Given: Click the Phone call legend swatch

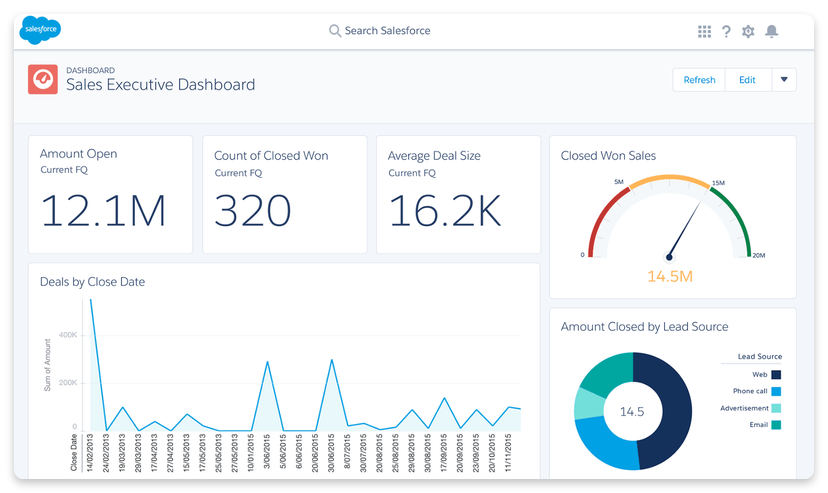Looking at the screenshot, I should tap(776, 392).
